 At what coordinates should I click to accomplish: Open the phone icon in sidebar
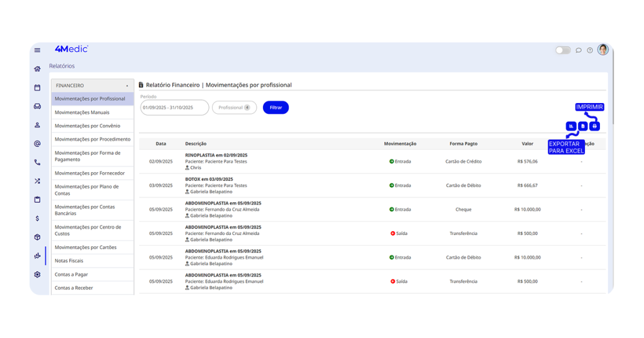37,162
